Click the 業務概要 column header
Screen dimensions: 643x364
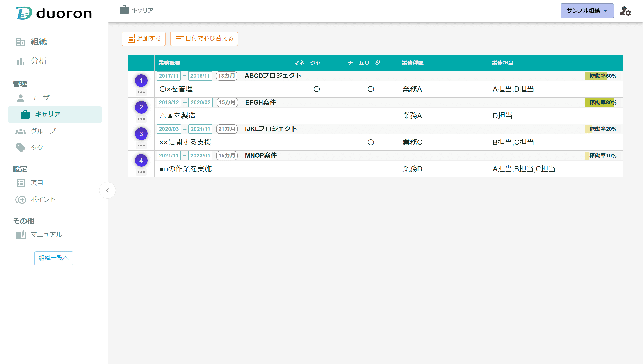(222, 63)
